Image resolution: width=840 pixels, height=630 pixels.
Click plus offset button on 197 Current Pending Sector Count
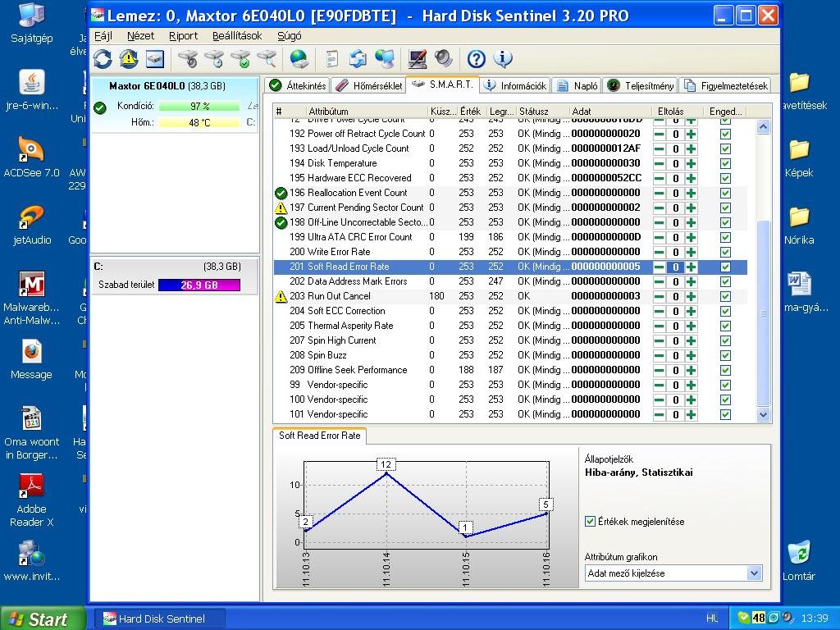pyautogui.click(x=691, y=208)
